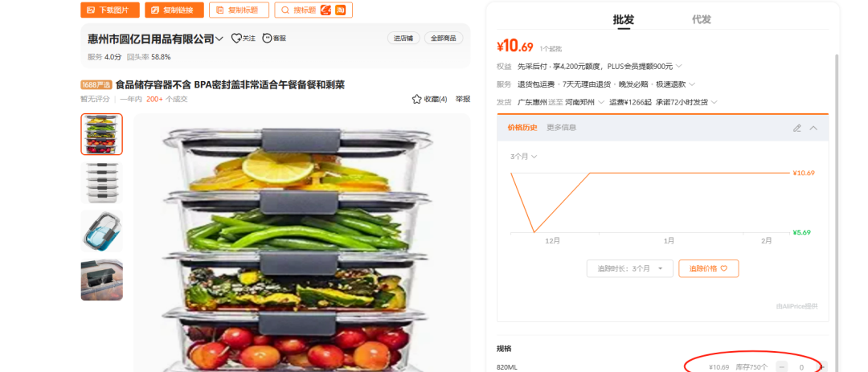Click the 复制链接 copy link button

click(174, 10)
